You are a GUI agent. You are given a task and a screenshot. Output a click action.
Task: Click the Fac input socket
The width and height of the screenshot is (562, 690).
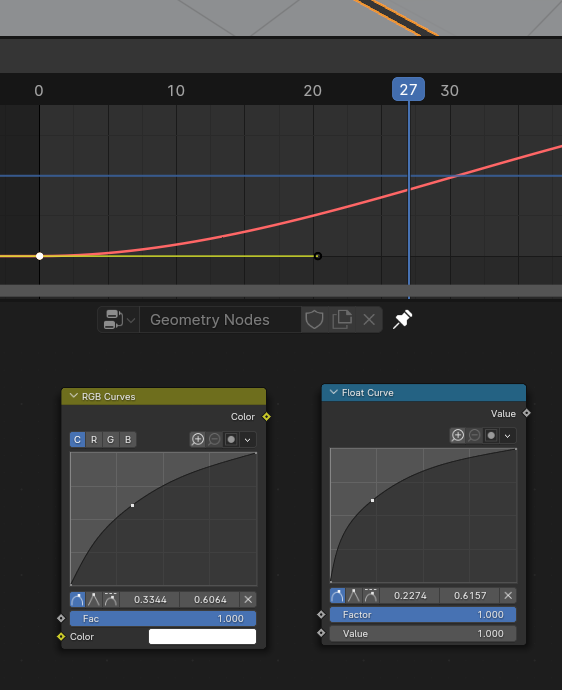pos(61,618)
